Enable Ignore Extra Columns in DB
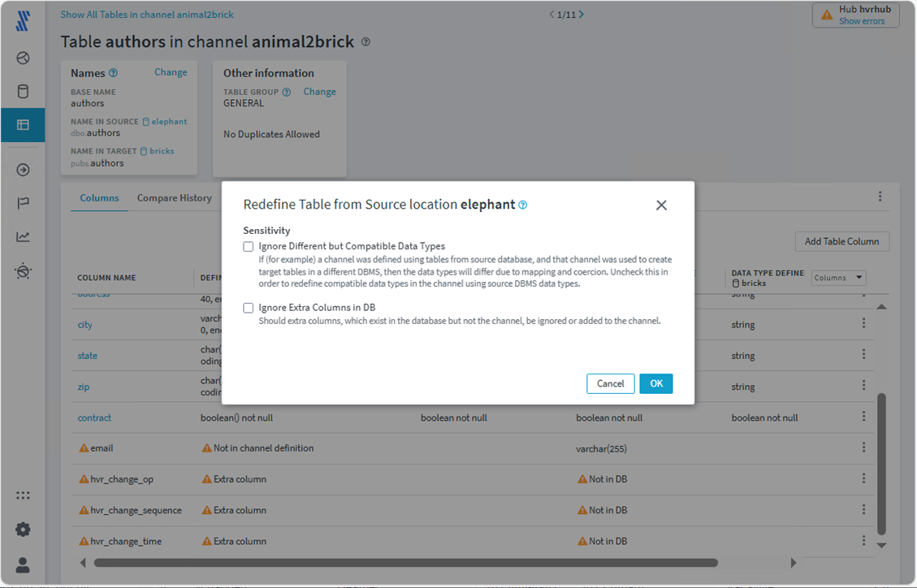The height and width of the screenshot is (588, 917). tap(249, 308)
